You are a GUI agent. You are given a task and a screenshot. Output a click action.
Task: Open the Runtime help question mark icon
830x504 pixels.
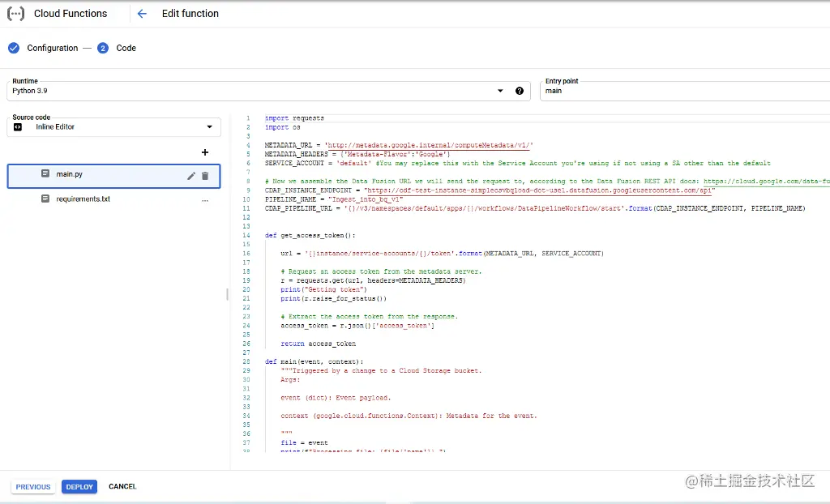click(x=520, y=91)
